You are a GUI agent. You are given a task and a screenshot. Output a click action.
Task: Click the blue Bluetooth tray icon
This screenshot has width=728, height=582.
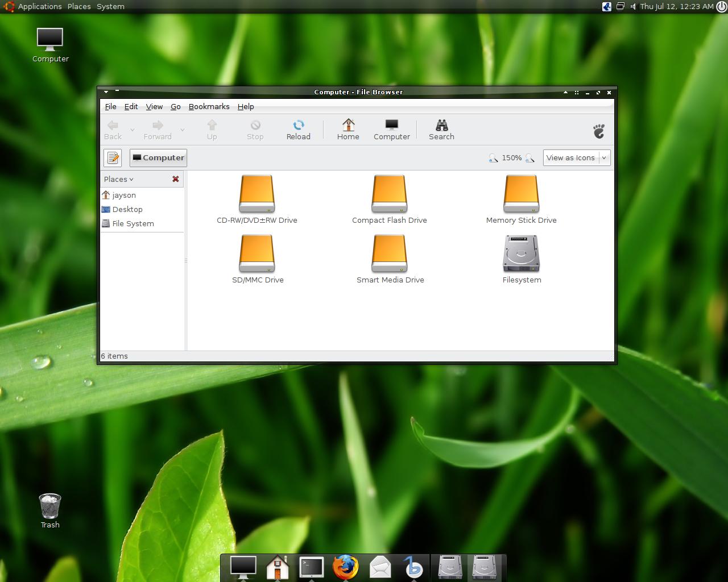[x=607, y=6]
